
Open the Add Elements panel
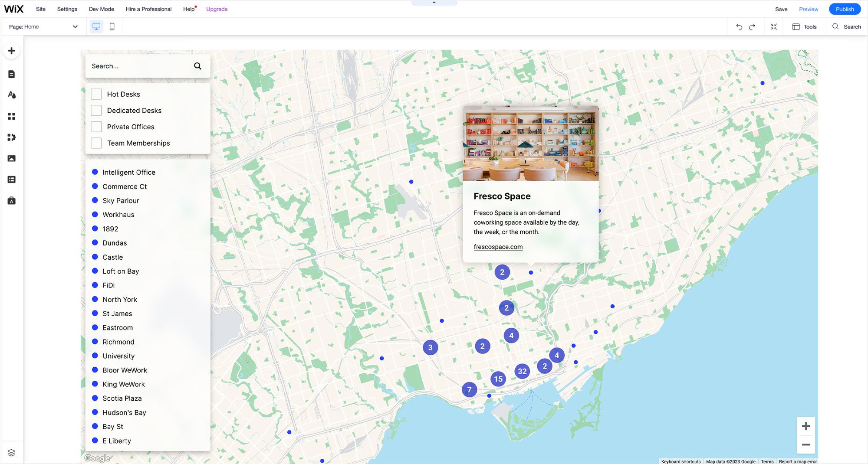[x=11, y=50]
